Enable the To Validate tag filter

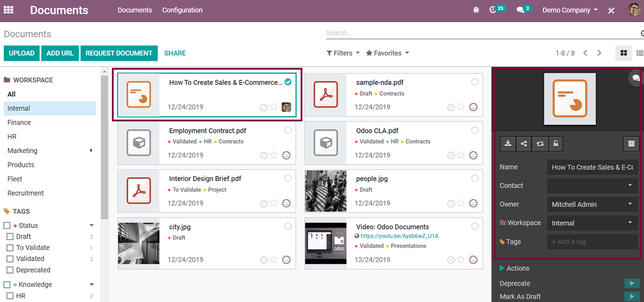10,248
